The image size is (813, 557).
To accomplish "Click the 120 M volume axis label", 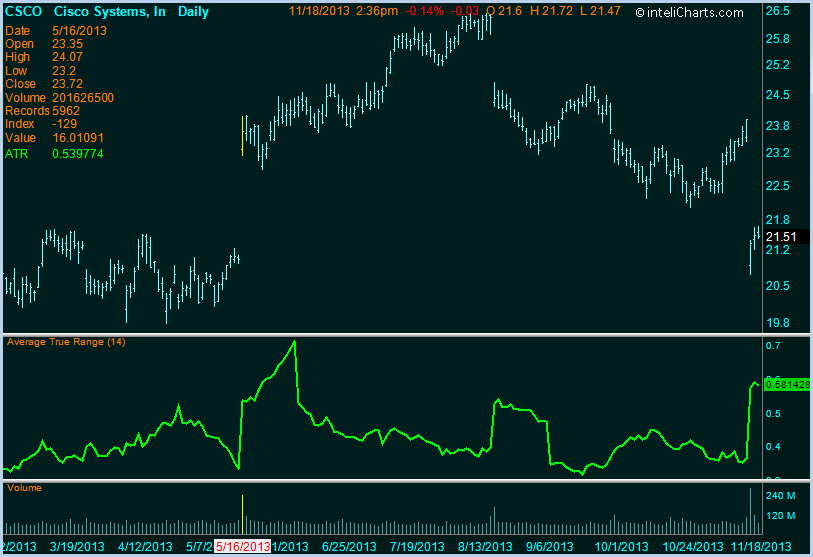I will pyautogui.click(x=780, y=516).
